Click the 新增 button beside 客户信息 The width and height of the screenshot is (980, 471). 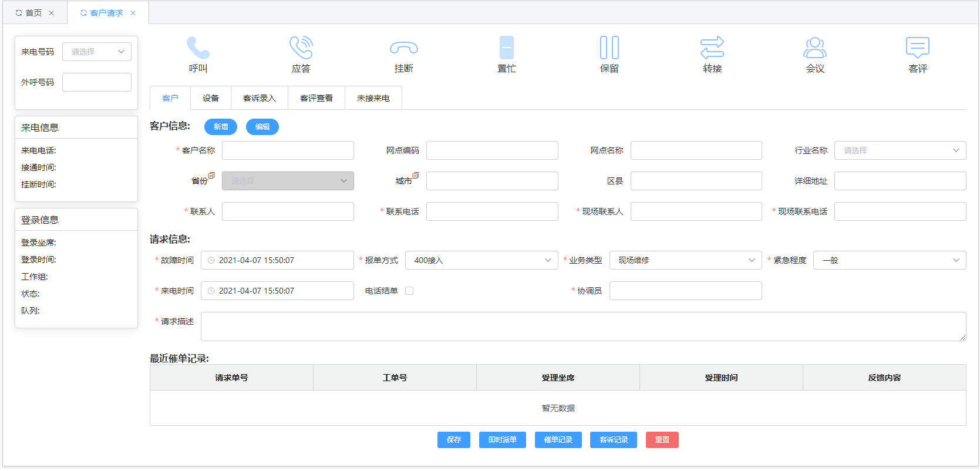point(221,127)
